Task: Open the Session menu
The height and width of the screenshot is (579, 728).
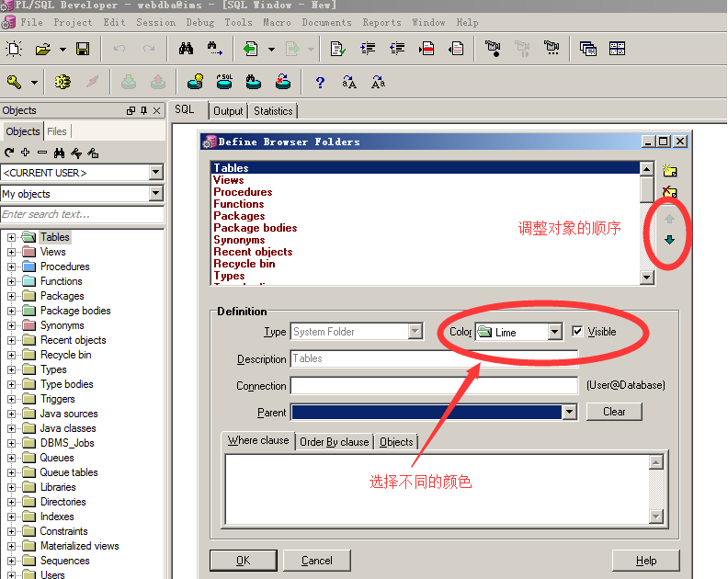Action: point(155,22)
